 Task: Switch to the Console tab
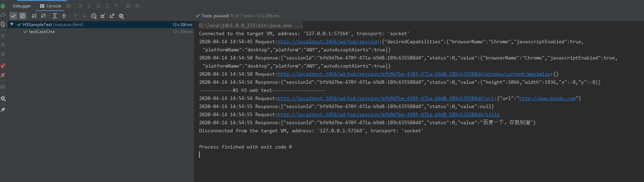point(51,6)
